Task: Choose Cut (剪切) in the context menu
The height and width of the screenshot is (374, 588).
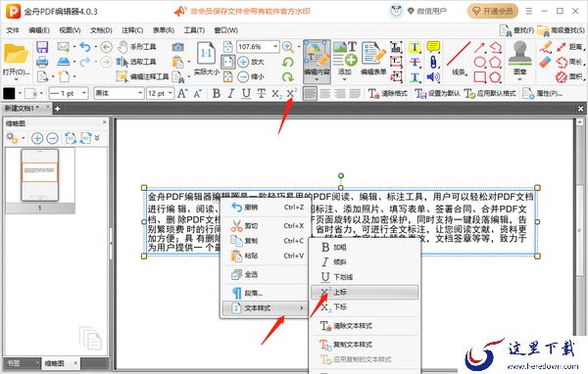Action: 267,225
